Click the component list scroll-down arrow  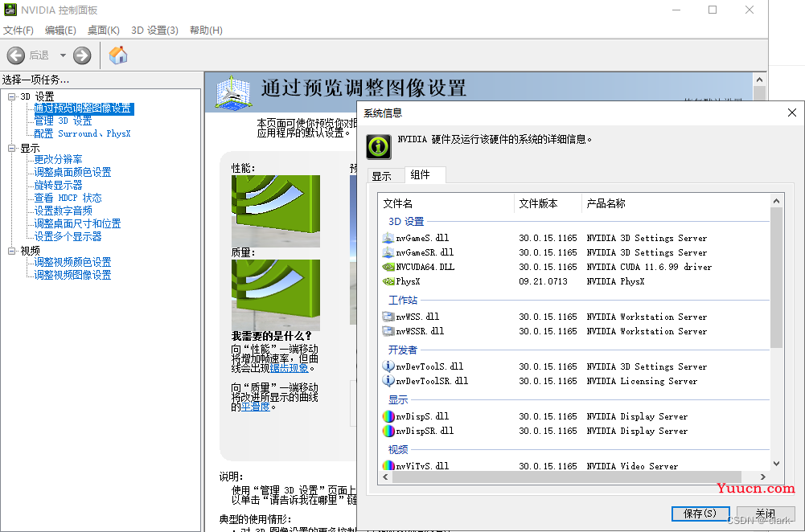pyautogui.click(x=776, y=464)
